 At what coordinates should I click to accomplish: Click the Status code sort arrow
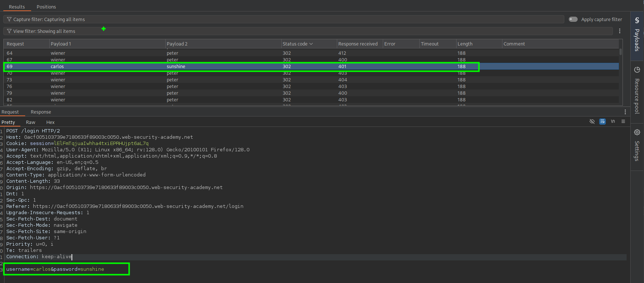pos(311,44)
